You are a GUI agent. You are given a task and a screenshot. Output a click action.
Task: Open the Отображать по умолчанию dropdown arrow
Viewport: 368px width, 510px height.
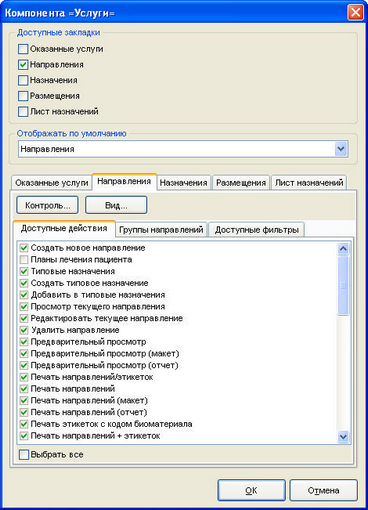(x=341, y=149)
